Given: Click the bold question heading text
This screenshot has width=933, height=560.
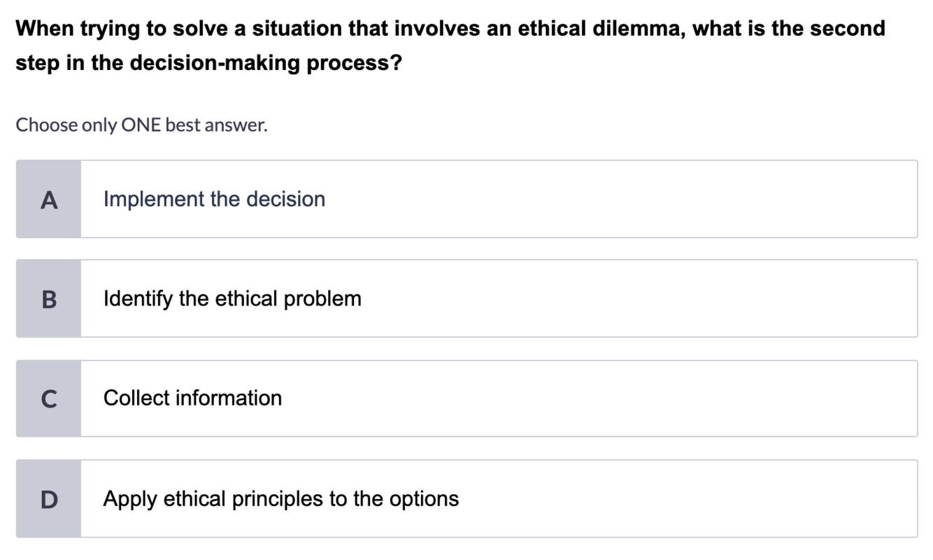Looking at the screenshot, I should 450,46.
